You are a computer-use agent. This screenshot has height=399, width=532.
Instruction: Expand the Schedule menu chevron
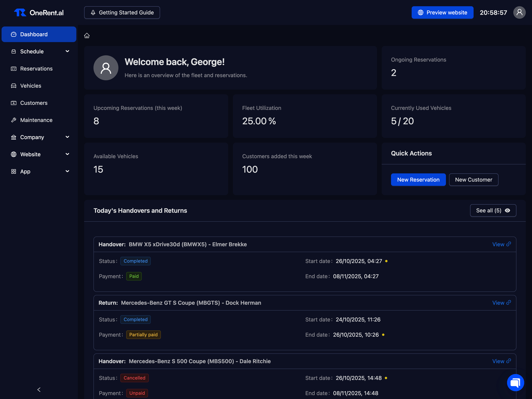(67, 51)
